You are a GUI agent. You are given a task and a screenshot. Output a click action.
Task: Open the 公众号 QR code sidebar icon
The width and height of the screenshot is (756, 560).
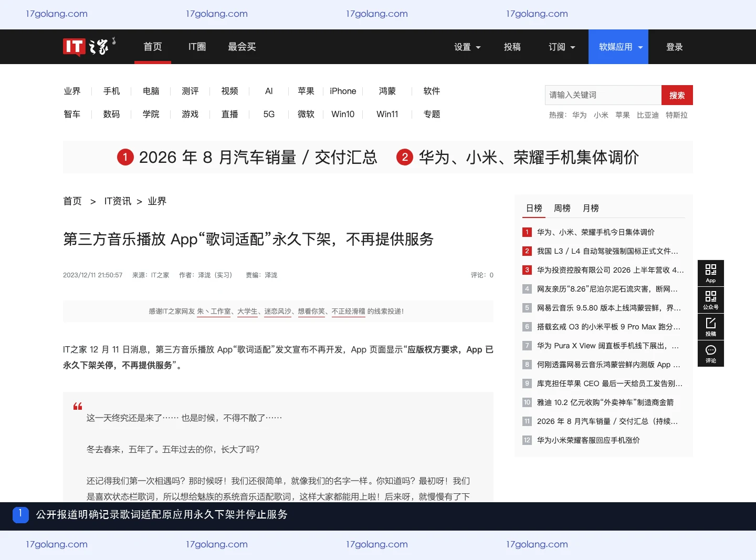[711, 300]
